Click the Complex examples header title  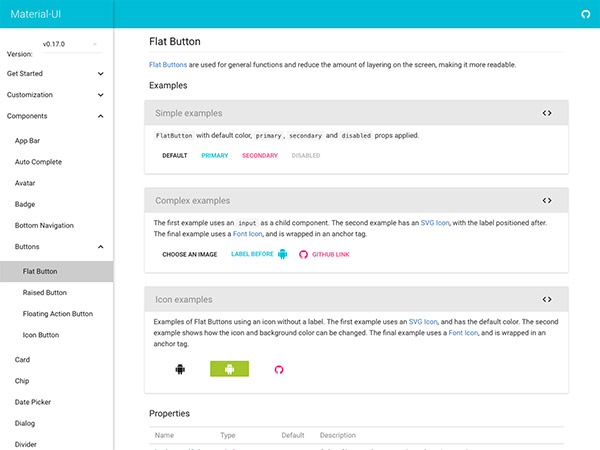pyautogui.click(x=192, y=201)
